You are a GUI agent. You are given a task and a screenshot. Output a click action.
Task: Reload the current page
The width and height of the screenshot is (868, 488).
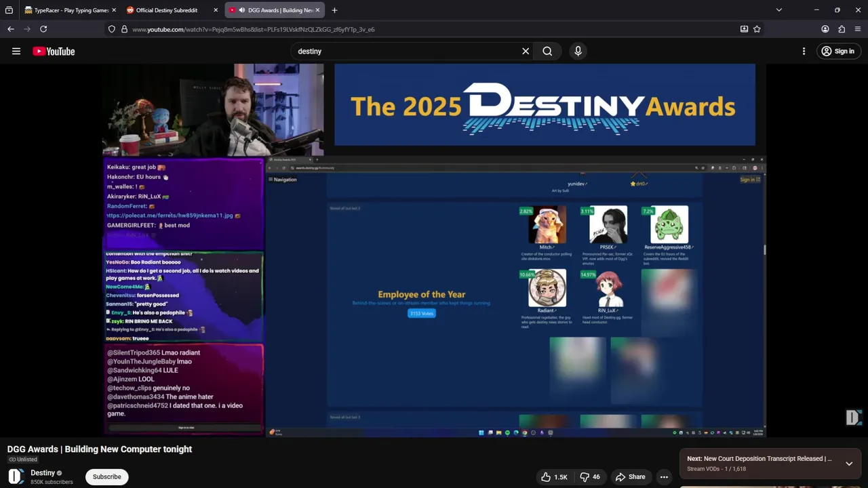(x=43, y=29)
